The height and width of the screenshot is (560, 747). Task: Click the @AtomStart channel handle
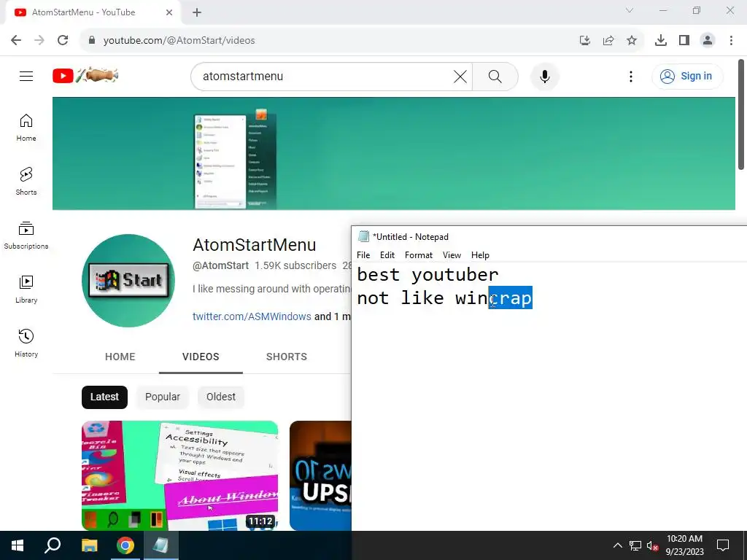point(220,265)
